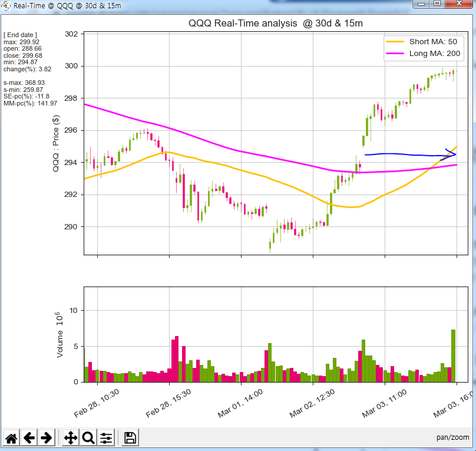
Task: Click the matplotlib window icon in title bar
Action: (6, 5)
